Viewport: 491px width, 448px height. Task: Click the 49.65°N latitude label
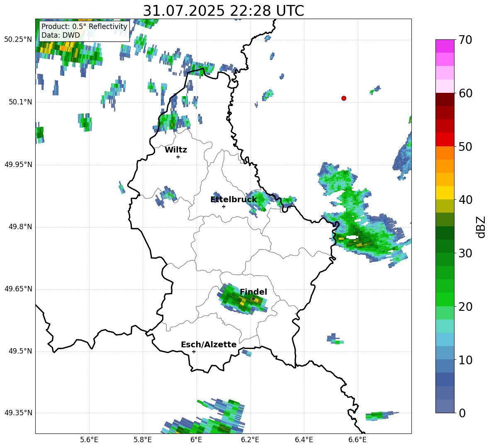click(18, 289)
